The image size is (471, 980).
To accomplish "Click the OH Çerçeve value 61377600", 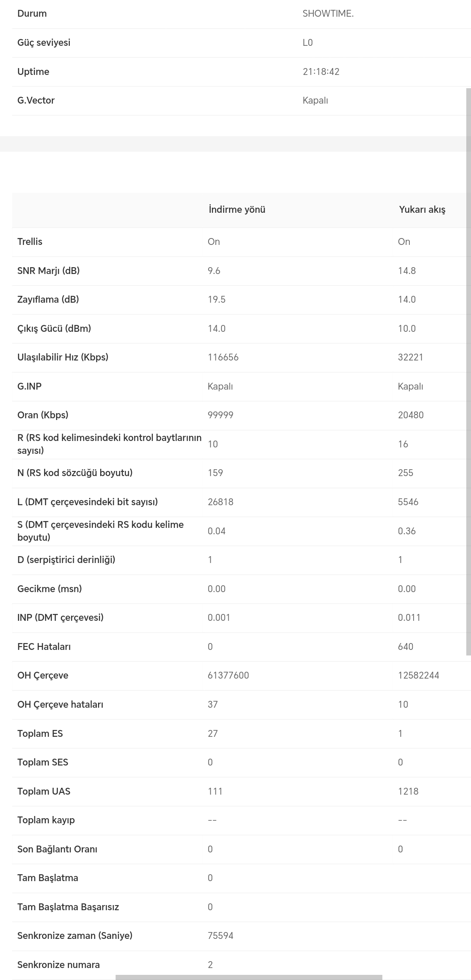I will (228, 676).
